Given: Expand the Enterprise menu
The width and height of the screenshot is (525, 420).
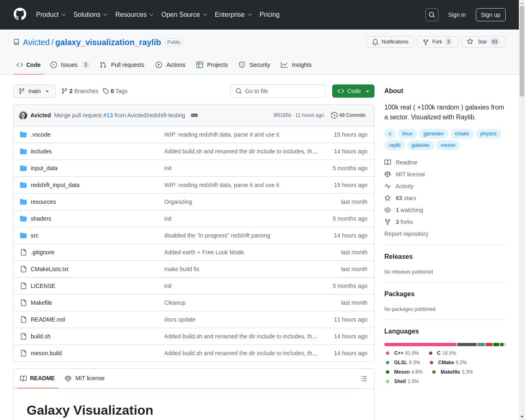Looking at the screenshot, I should click(233, 15).
